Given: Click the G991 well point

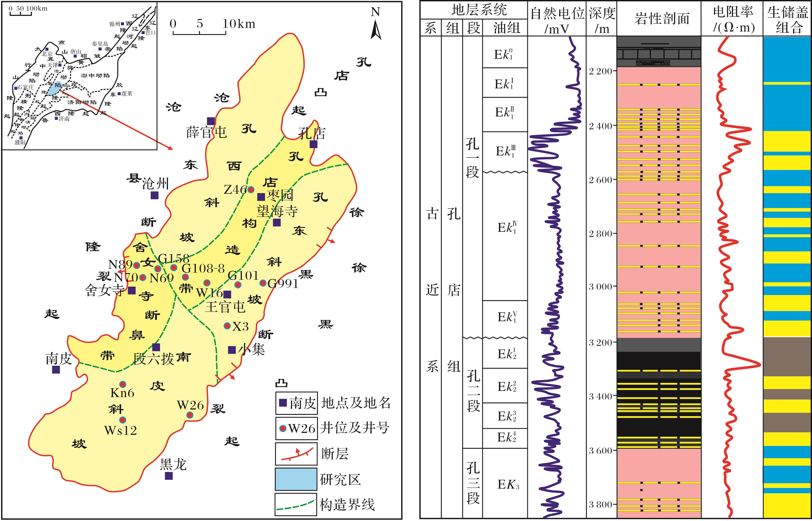Looking at the screenshot, I should (x=263, y=283).
